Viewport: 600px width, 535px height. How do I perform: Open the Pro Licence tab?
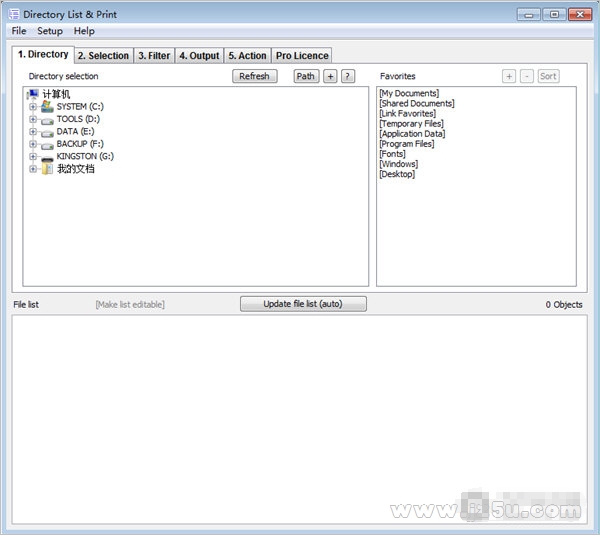[x=302, y=55]
